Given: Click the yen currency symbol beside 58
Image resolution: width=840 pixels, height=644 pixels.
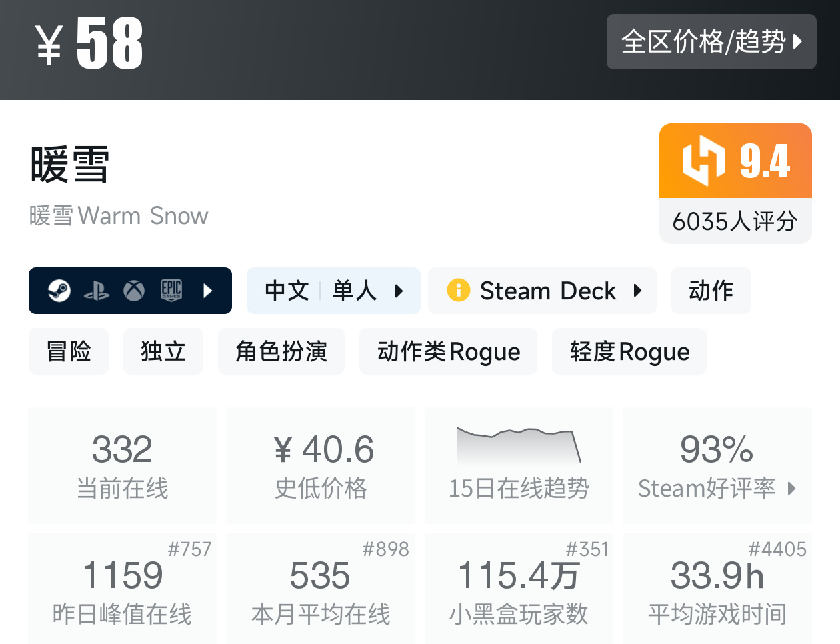Looking at the screenshot, I should 49,45.
